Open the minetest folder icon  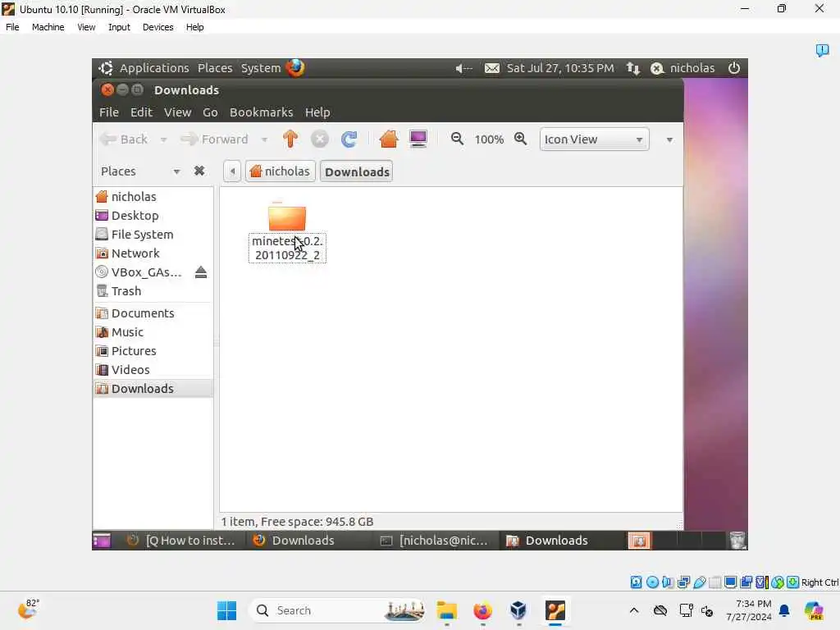click(287, 217)
